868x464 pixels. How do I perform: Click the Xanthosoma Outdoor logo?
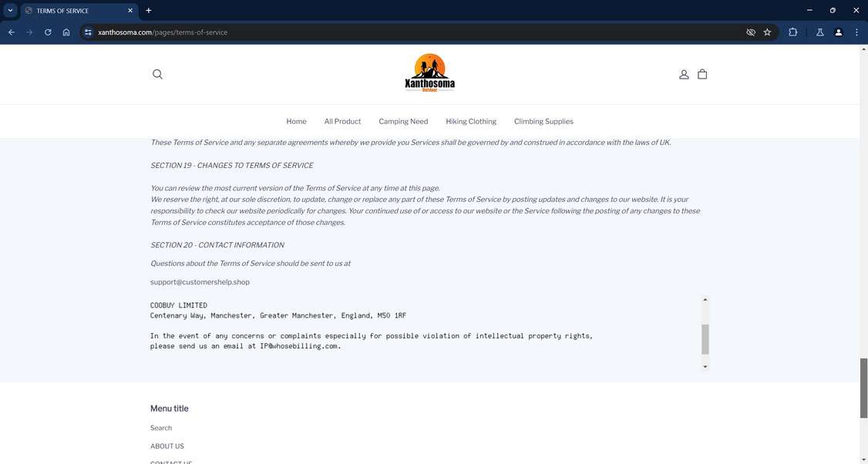[x=429, y=72]
